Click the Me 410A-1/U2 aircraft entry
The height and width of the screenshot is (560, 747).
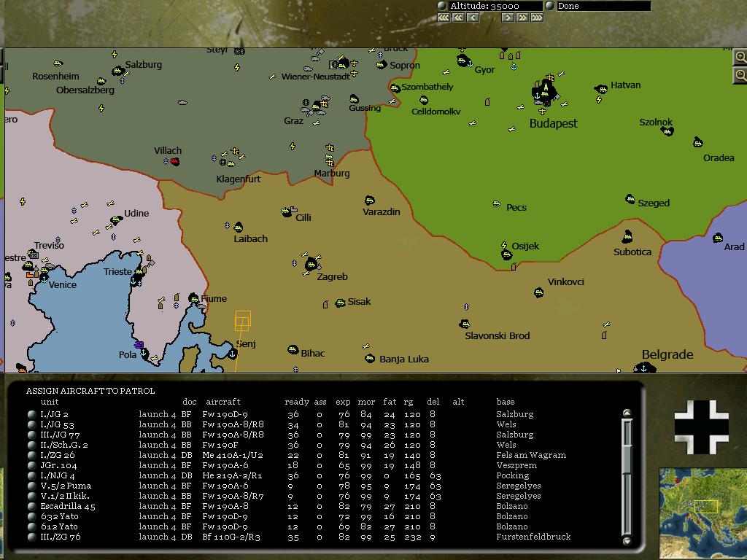[x=233, y=455]
